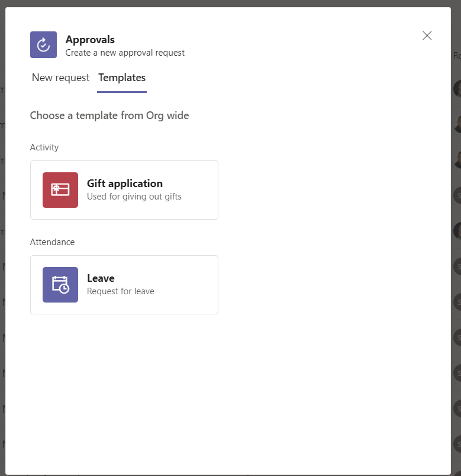The width and height of the screenshot is (461, 476).
Task: Open the Gift application template title
Action: [125, 184]
